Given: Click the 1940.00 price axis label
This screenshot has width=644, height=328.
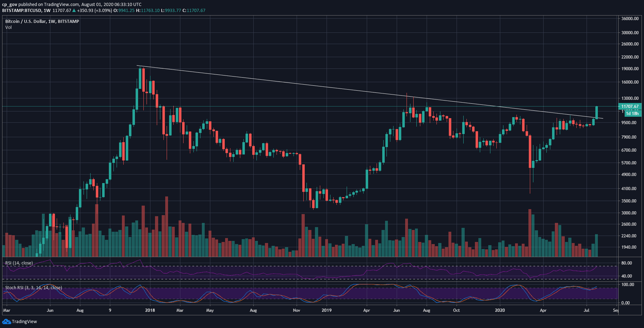Looking at the screenshot, I should click(629, 247).
